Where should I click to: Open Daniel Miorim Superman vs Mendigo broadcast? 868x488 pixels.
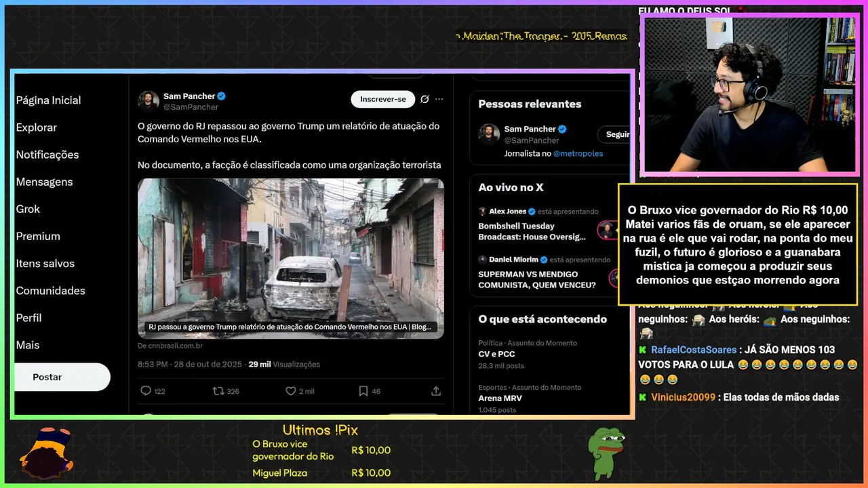tap(537, 279)
